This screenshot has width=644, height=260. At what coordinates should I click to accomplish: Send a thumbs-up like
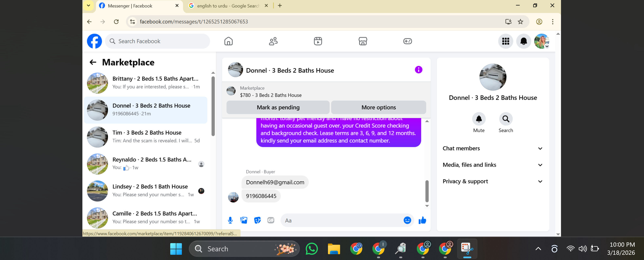[x=422, y=220]
